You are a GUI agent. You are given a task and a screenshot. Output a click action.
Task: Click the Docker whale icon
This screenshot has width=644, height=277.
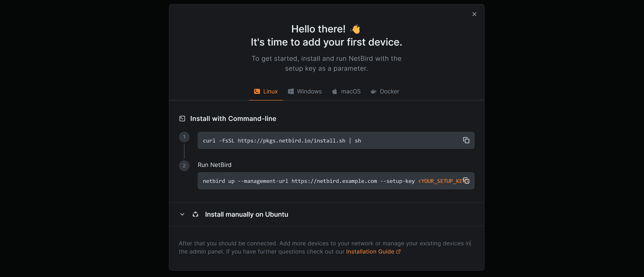(373, 91)
